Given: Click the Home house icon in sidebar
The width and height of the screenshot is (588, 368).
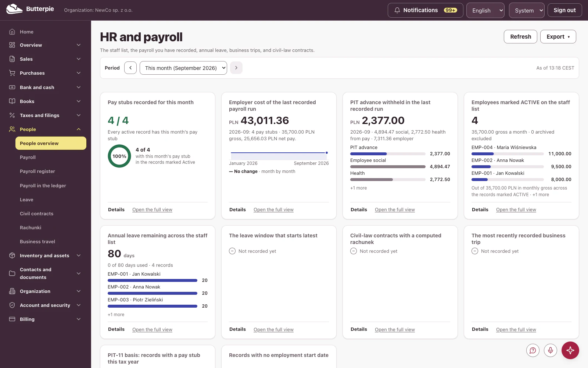Looking at the screenshot, I should pos(12,32).
